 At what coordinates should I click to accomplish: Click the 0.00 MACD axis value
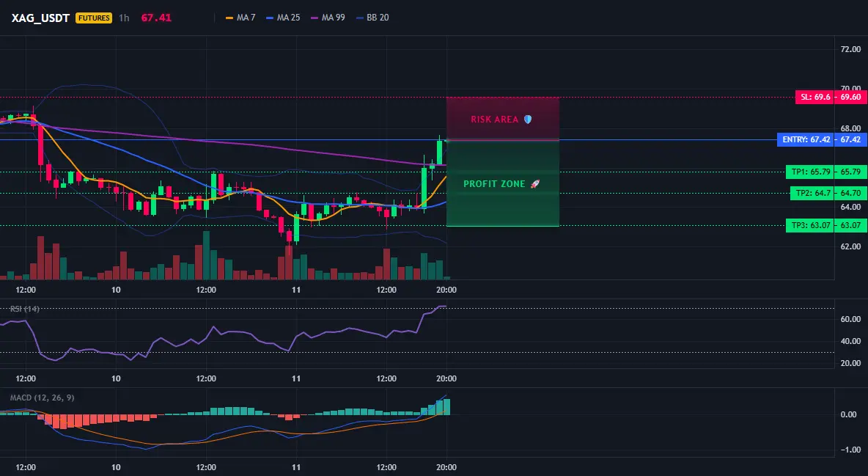click(x=848, y=414)
